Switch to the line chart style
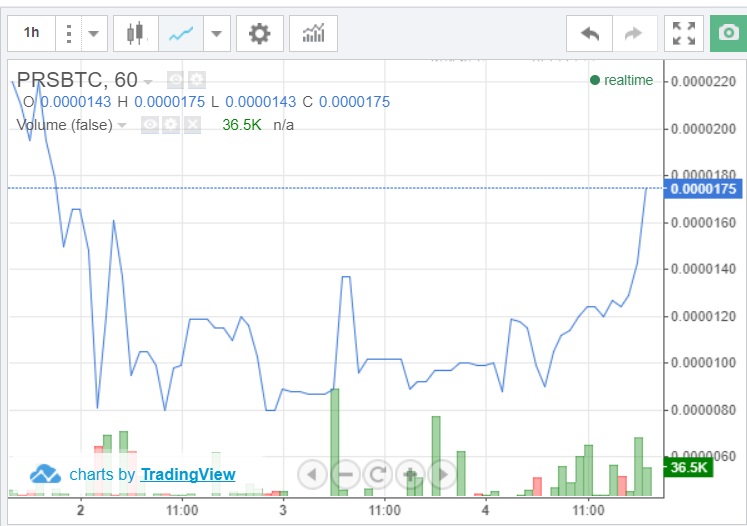The image size is (747, 526). click(x=180, y=33)
